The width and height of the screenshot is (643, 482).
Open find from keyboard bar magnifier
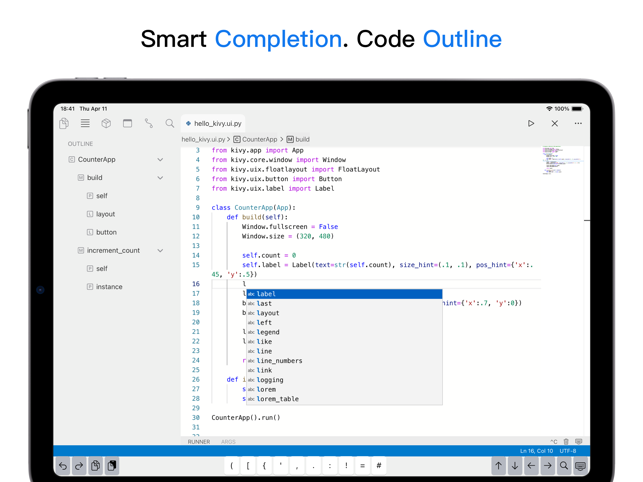pyautogui.click(x=564, y=466)
